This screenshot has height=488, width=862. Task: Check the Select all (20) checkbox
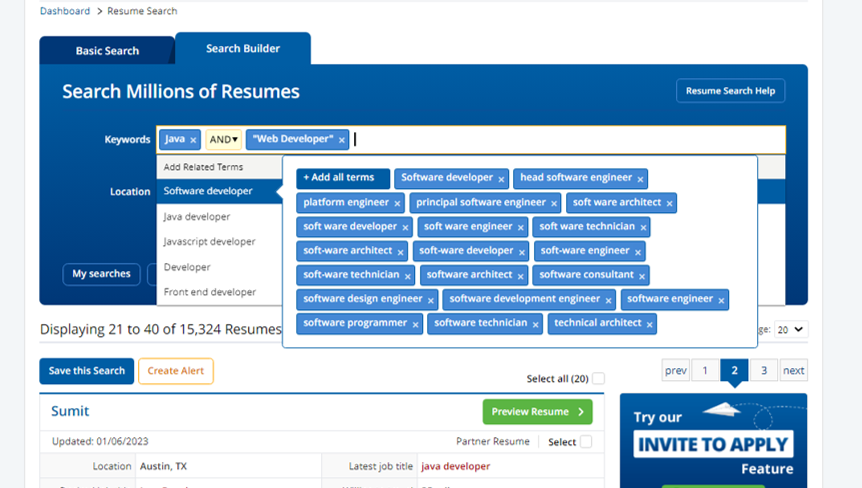pos(599,378)
